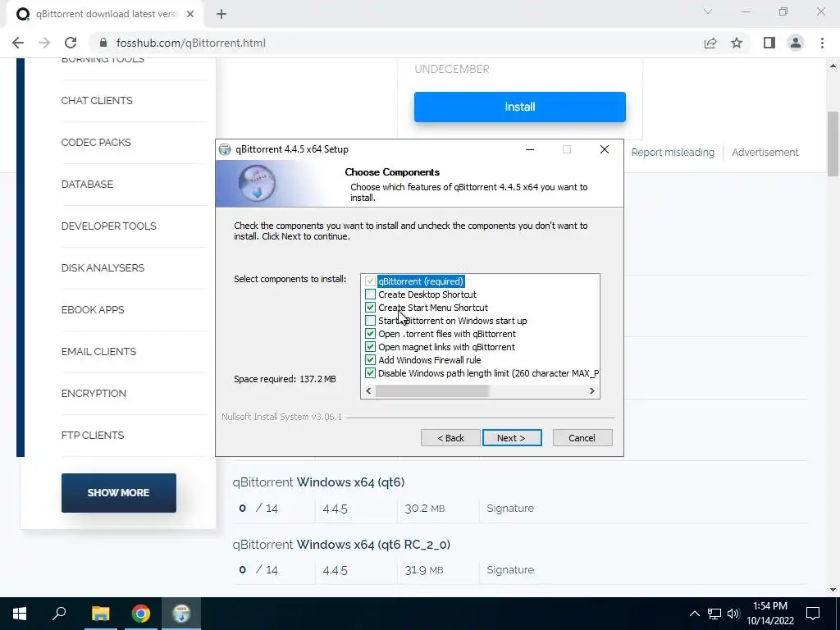Check Create Desktop Shortcut option
This screenshot has height=630, width=840.
tap(370, 294)
